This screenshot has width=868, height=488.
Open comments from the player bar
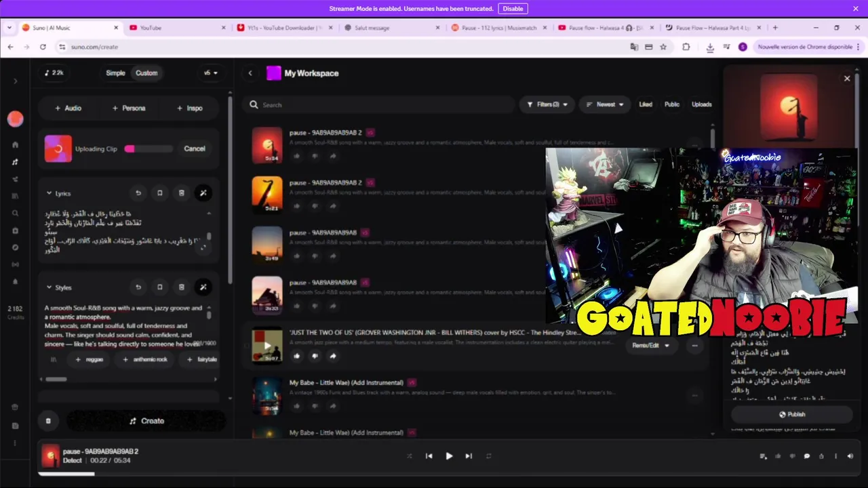click(x=807, y=456)
